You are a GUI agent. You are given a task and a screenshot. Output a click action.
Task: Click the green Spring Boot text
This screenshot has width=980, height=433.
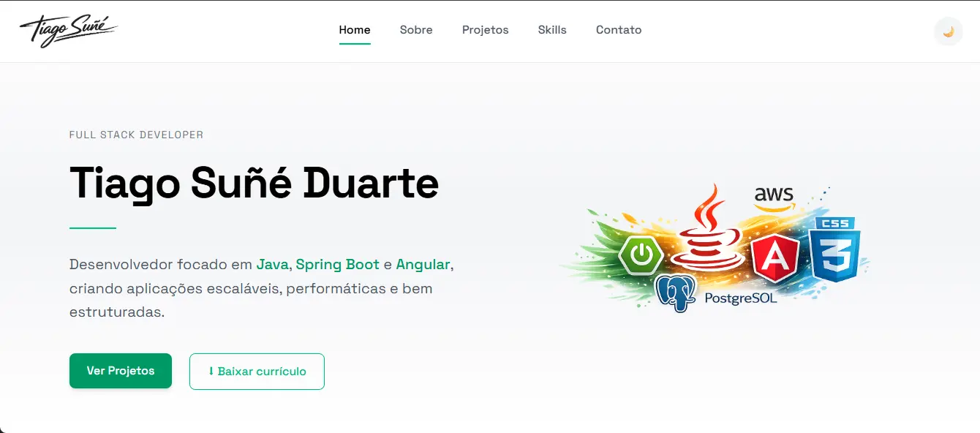coord(337,264)
